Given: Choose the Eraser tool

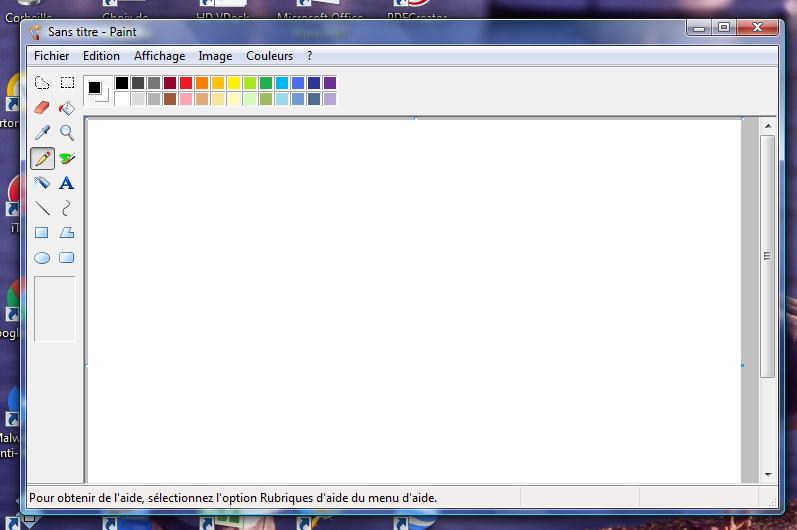Looking at the screenshot, I should click(42, 108).
